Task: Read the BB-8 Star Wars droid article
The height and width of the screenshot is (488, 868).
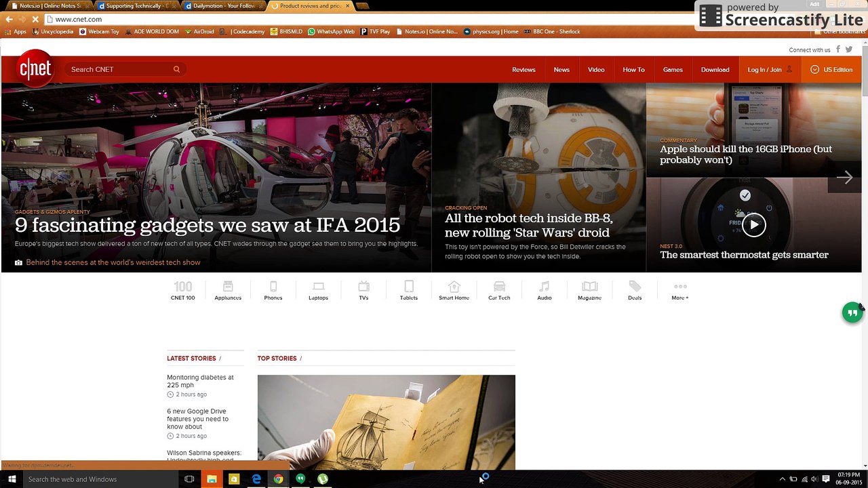Action: (529, 225)
